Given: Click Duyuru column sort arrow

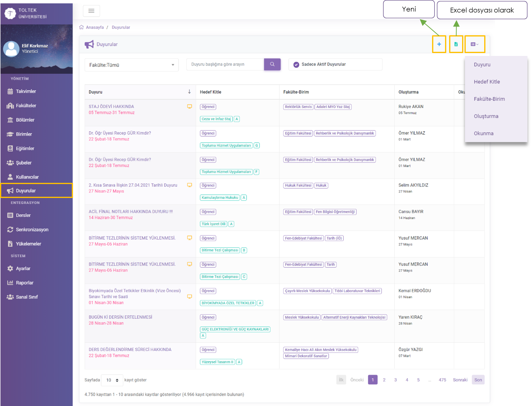Looking at the screenshot, I should pos(189,92).
